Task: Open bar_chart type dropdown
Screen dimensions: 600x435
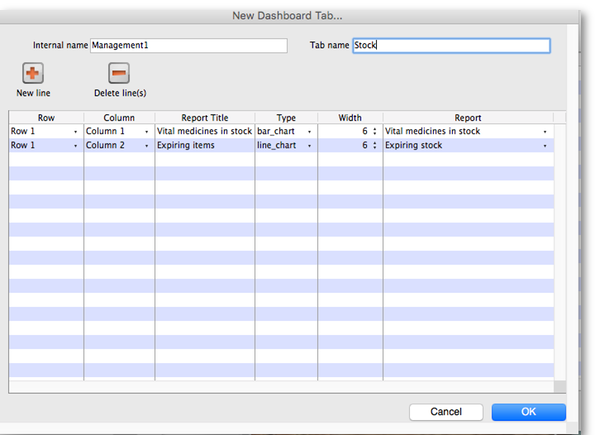Action: click(x=310, y=132)
